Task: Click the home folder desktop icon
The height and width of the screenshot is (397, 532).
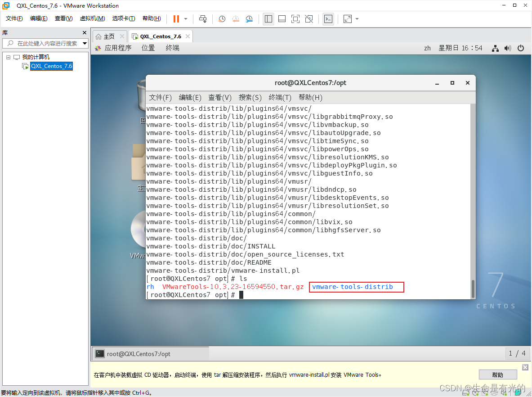Action: point(139,162)
